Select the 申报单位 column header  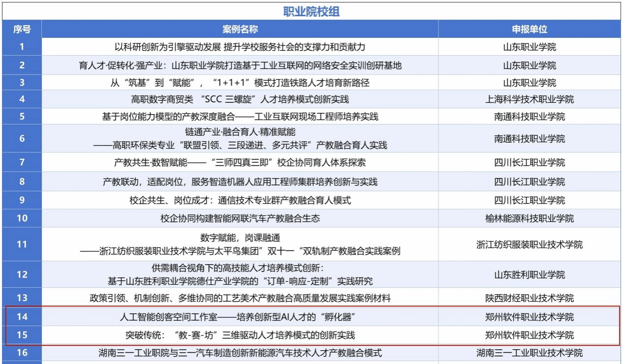529,30
